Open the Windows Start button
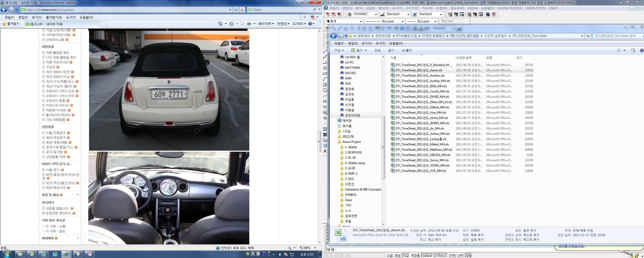 6,254
